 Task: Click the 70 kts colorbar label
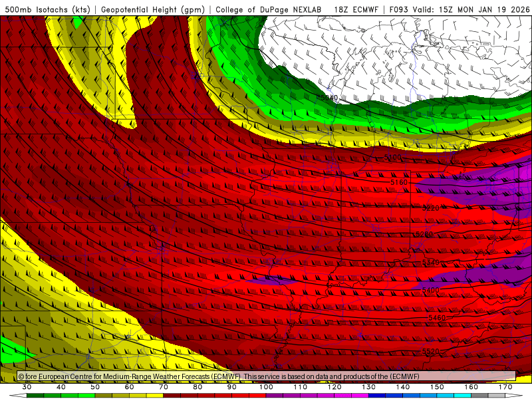coord(164,387)
